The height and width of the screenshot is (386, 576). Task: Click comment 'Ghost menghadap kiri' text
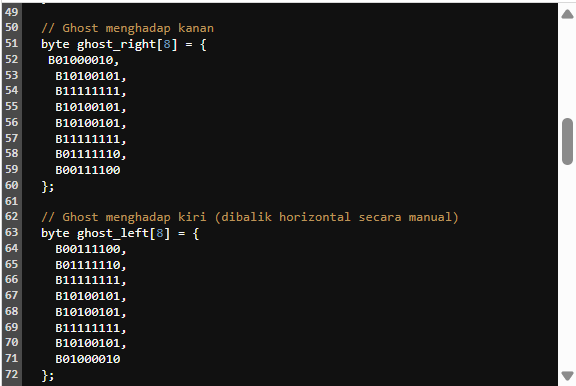coord(134,217)
